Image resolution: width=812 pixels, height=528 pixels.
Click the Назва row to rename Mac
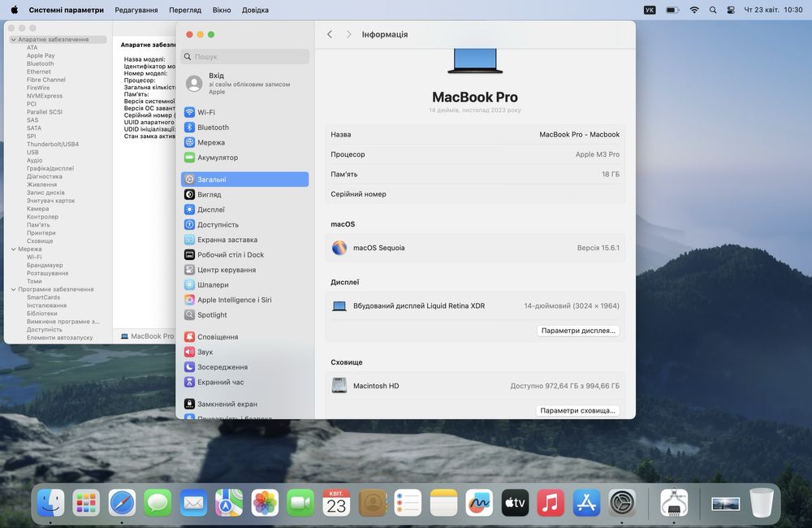pyautogui.click(x=475, y=135)
